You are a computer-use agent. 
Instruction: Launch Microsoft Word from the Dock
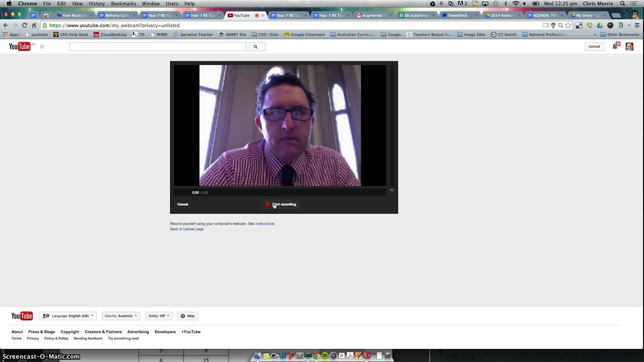[283, 355]
